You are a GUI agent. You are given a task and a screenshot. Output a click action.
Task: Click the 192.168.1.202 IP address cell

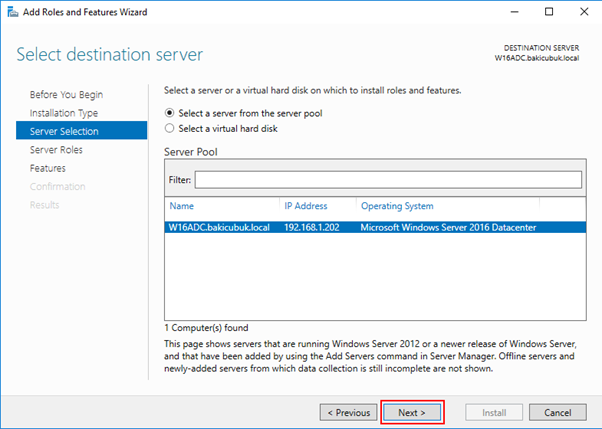point(312,227)
